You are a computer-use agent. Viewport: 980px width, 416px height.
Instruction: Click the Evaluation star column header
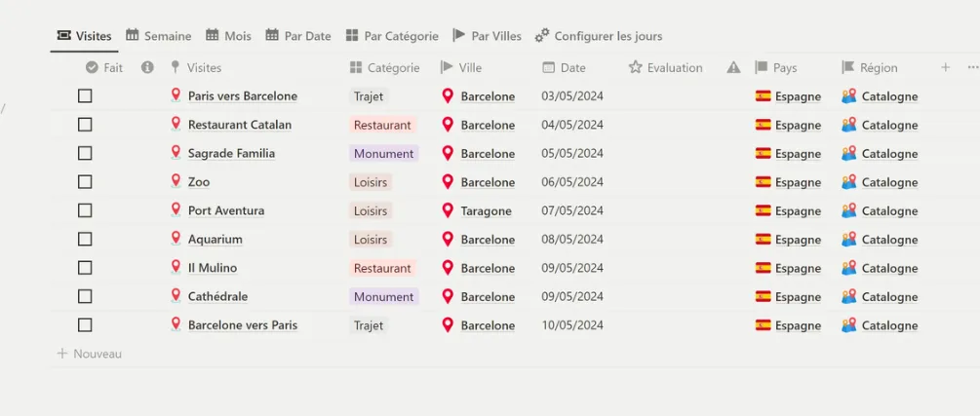666,67
